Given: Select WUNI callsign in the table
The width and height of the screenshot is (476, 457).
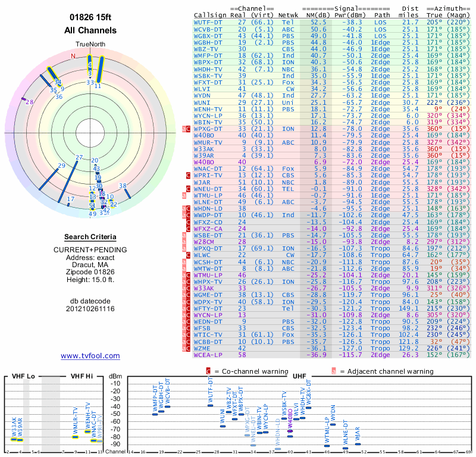Looking at the screenshot, I should [202, 102].
